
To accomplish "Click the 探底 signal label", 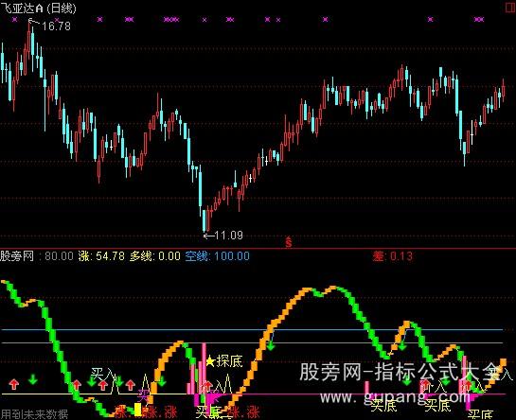I will coord(230,361).
